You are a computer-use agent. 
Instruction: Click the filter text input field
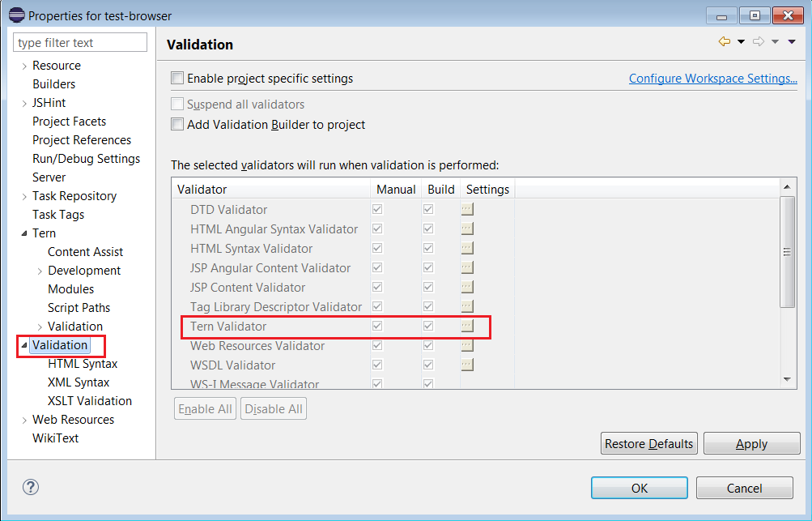(x=79, y=41)
